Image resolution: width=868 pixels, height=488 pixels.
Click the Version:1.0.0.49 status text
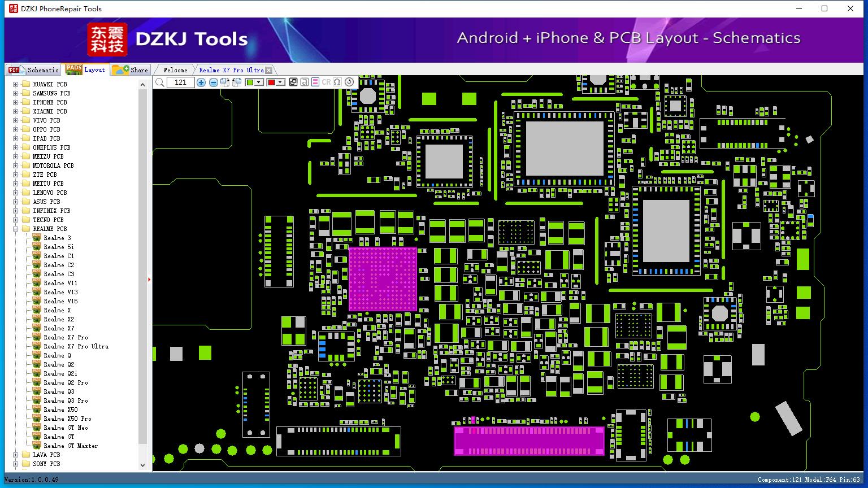[32, 480]
